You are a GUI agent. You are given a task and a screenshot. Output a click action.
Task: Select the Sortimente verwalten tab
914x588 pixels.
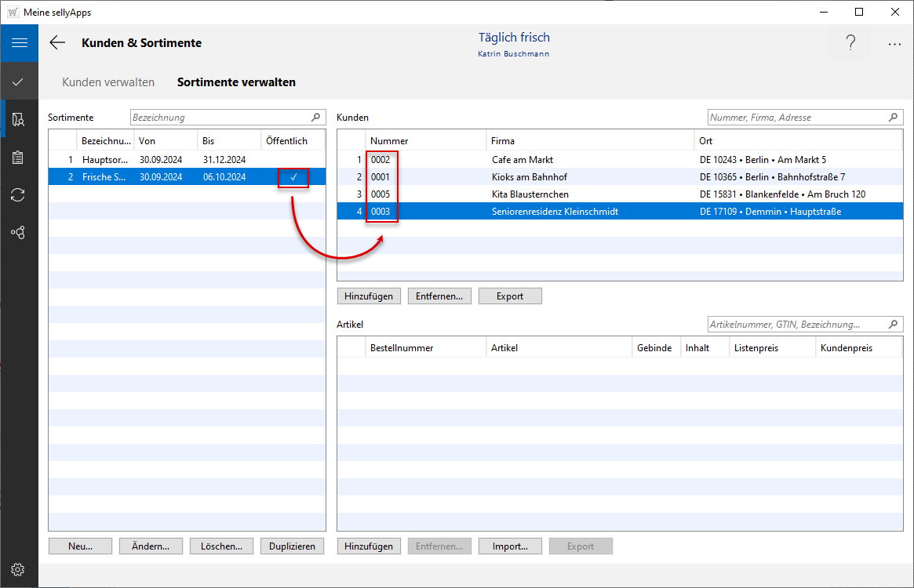tap(236, 82)
